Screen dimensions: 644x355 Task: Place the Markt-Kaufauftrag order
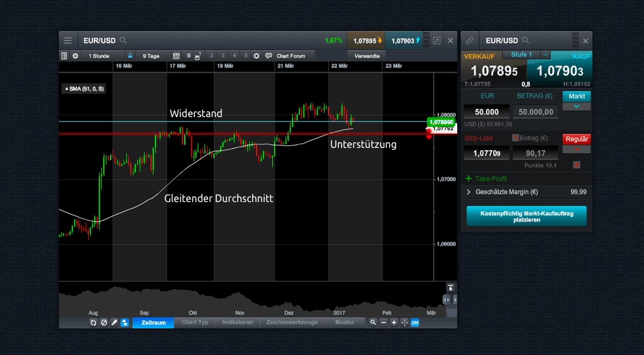click(526, 217)
